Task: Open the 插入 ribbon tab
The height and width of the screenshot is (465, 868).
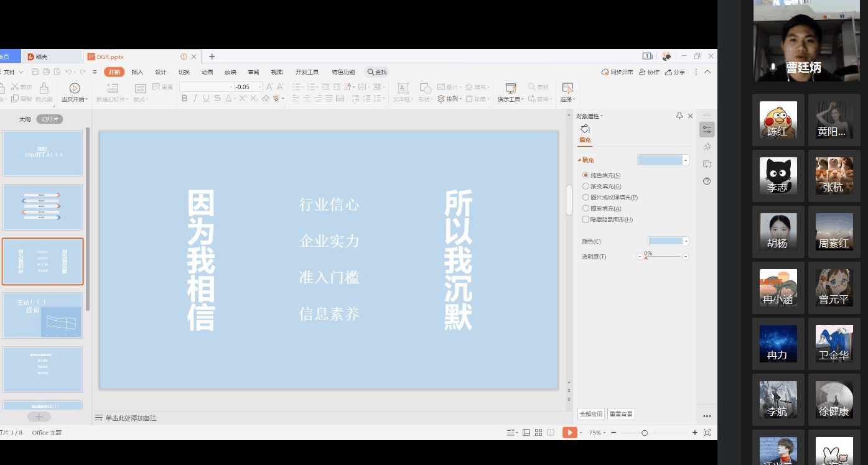Action: click(x=138, y=72)
